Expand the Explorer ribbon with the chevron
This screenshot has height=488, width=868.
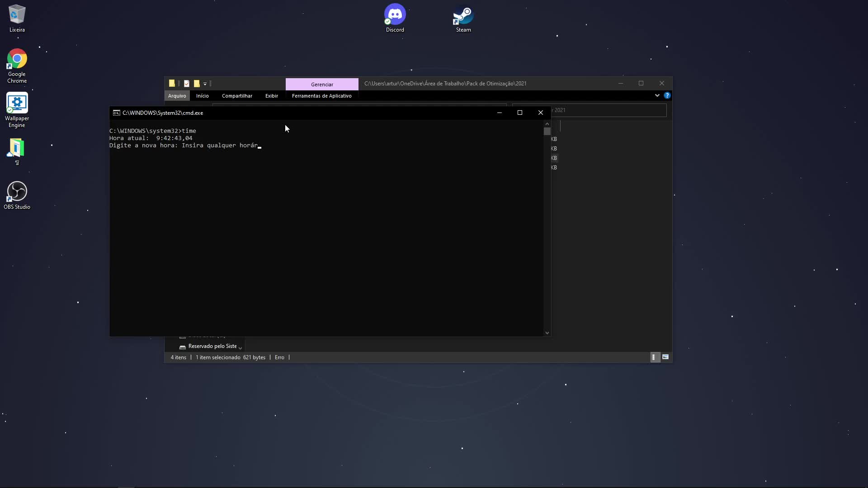click(657, 96)
